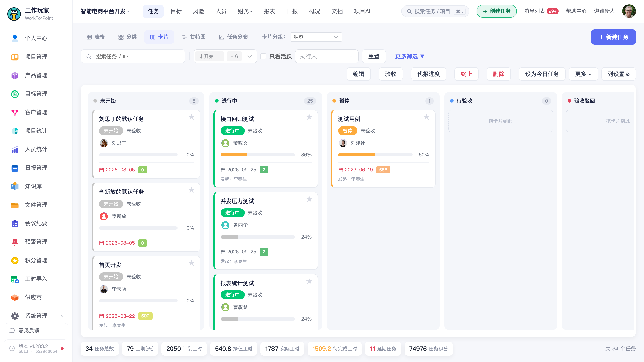Open the 财务 menu
Image resolution: width=644 pixels, height=362 pixels.
[245, 11]
